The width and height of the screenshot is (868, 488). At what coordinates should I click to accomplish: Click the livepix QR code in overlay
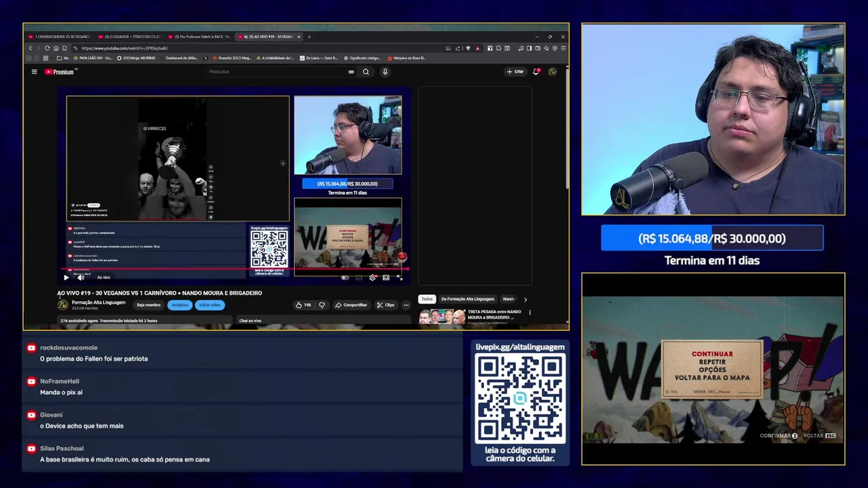[520, 399]
